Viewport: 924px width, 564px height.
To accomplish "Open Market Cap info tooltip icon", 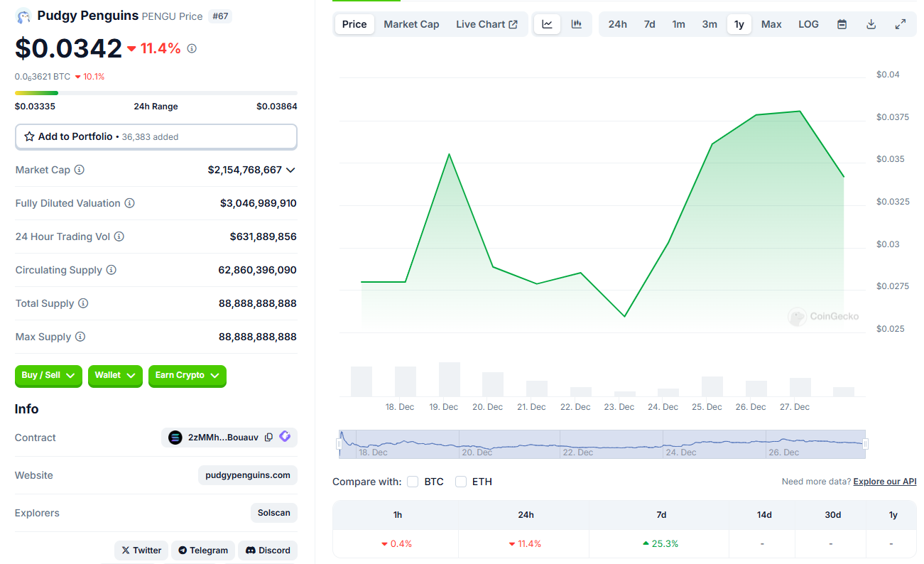I will (80, 170).
